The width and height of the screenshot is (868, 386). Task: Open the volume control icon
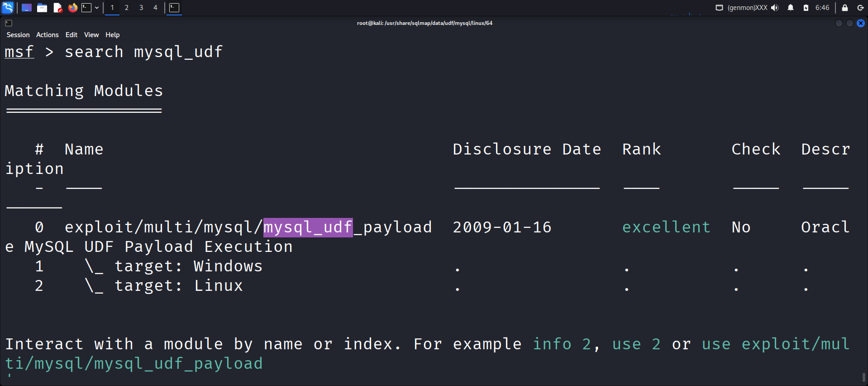tap(775, 8)
